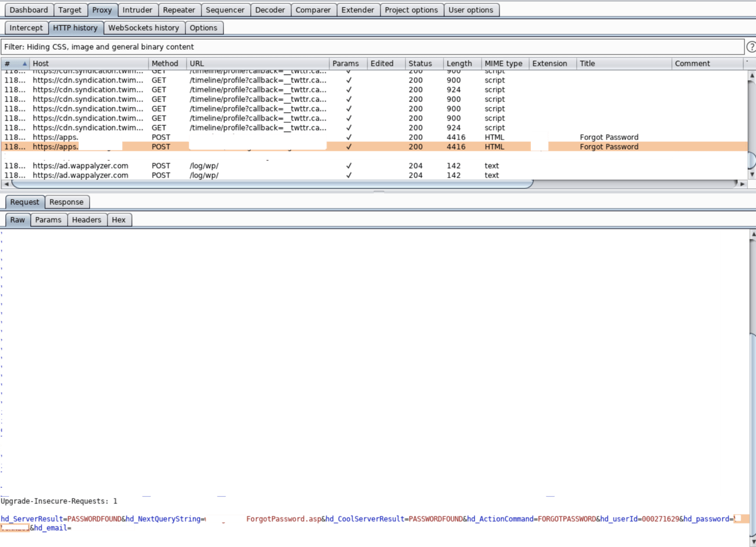
Task: Open the WebSockets history sub-tab
Action: point(144,28)
